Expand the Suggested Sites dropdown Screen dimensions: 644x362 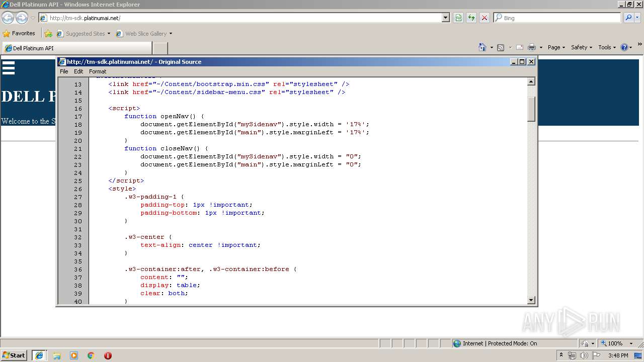pos(109,34)
